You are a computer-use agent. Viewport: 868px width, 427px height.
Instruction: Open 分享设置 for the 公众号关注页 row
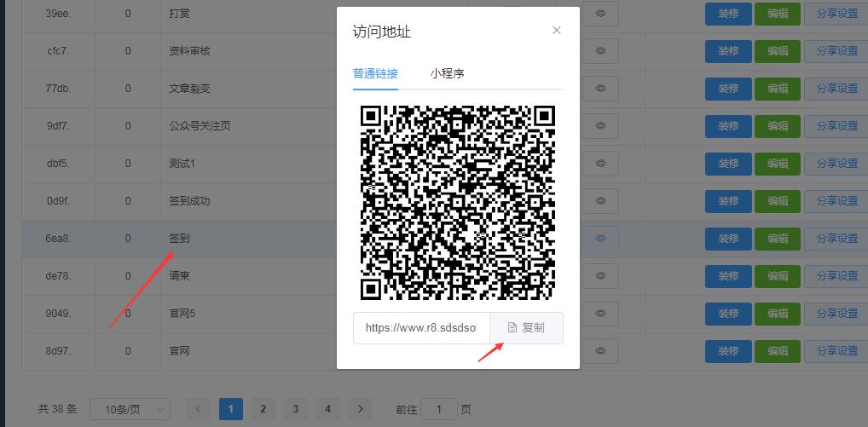coord(836,126)
